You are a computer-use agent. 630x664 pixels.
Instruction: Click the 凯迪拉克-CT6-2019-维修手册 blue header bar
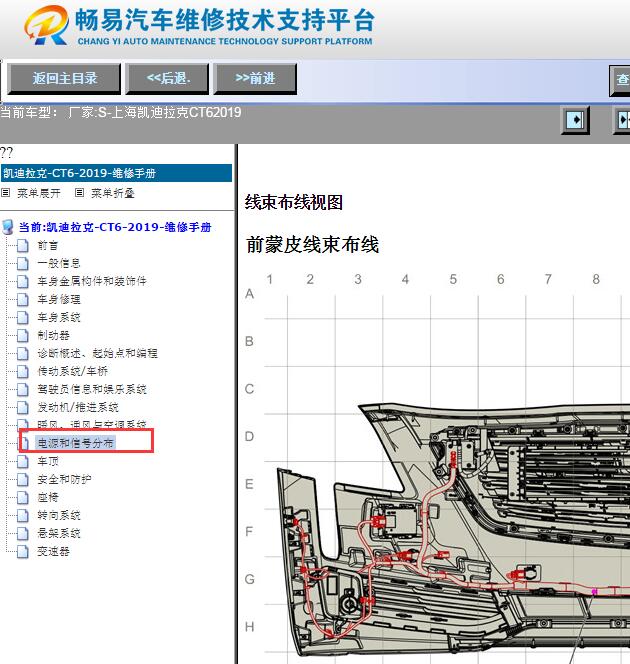click(x=116, y=173)
